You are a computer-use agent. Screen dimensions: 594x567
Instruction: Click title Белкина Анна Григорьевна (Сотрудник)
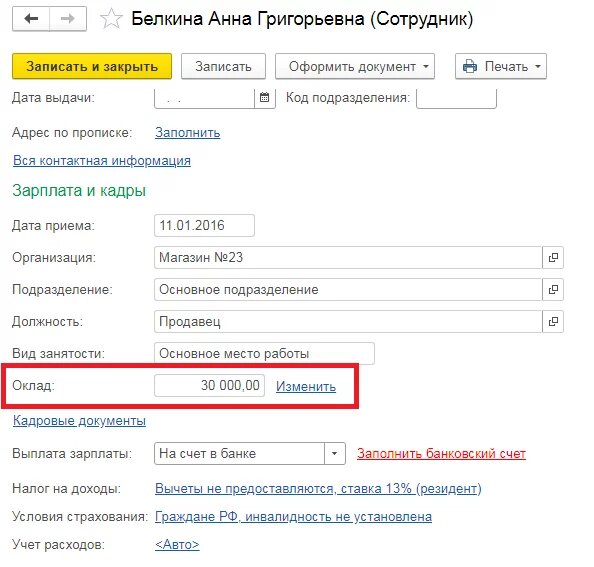point(302,19)
